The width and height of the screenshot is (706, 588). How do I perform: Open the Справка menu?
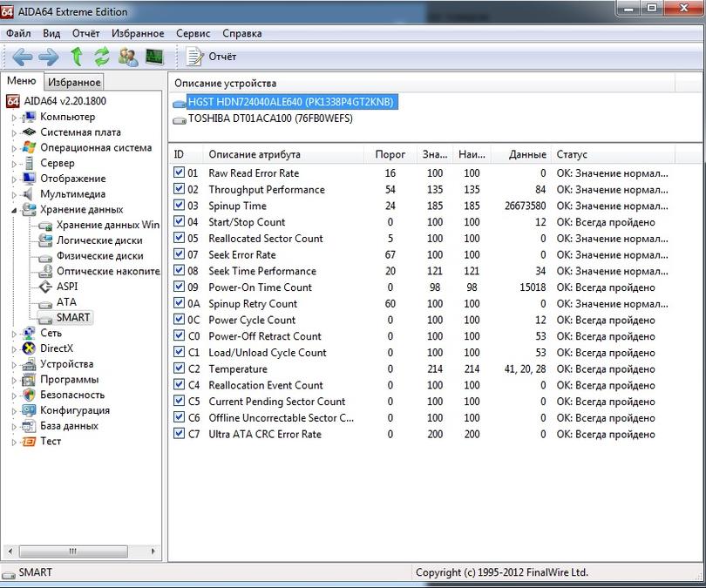242,33
